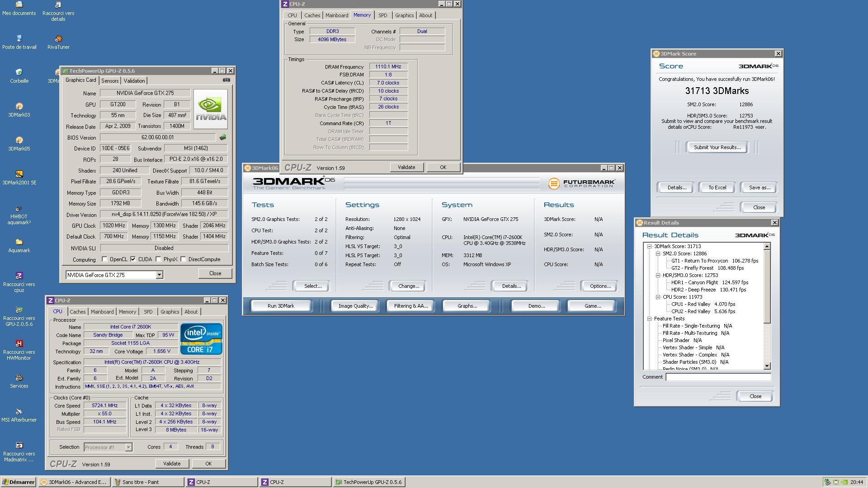Click the To Excel button
This screenshot has width=868, height=488.
pyautogui.click(x=717, y=188)
